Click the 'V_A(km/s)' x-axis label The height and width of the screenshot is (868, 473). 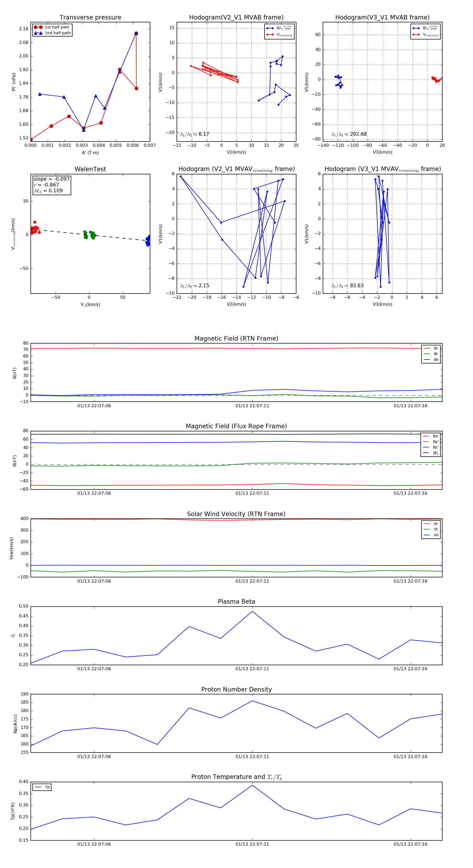(90, 305)
